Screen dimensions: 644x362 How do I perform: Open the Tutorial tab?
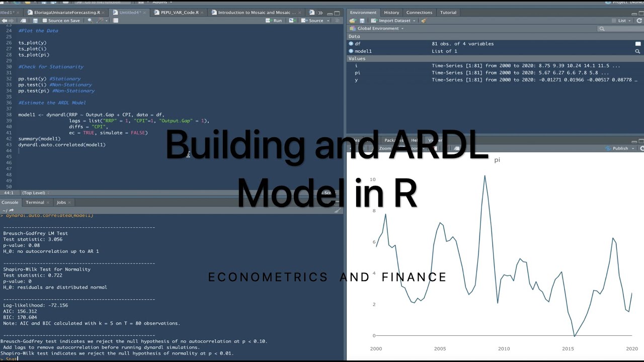point(448,13)
